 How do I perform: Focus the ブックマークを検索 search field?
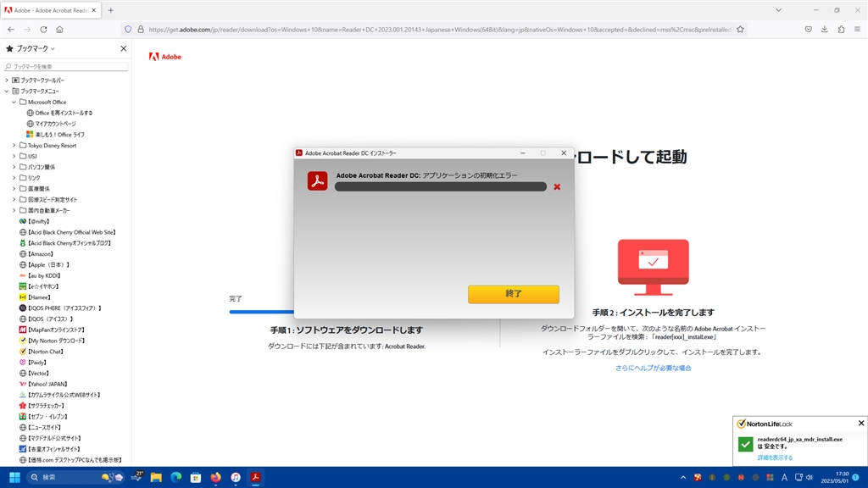66,66
